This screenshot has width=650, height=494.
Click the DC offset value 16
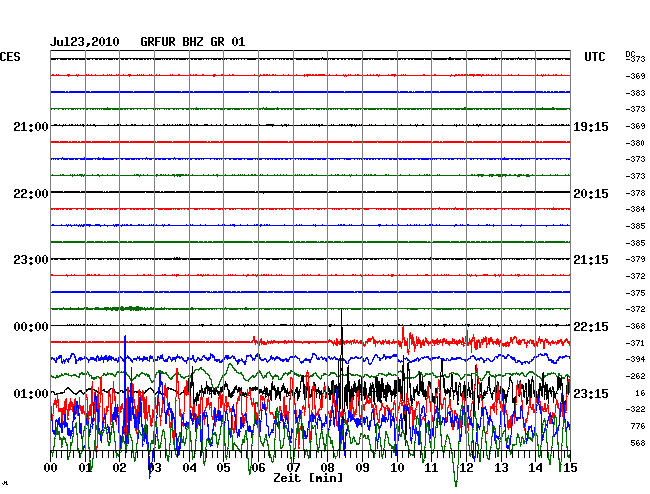click(640, 393)
